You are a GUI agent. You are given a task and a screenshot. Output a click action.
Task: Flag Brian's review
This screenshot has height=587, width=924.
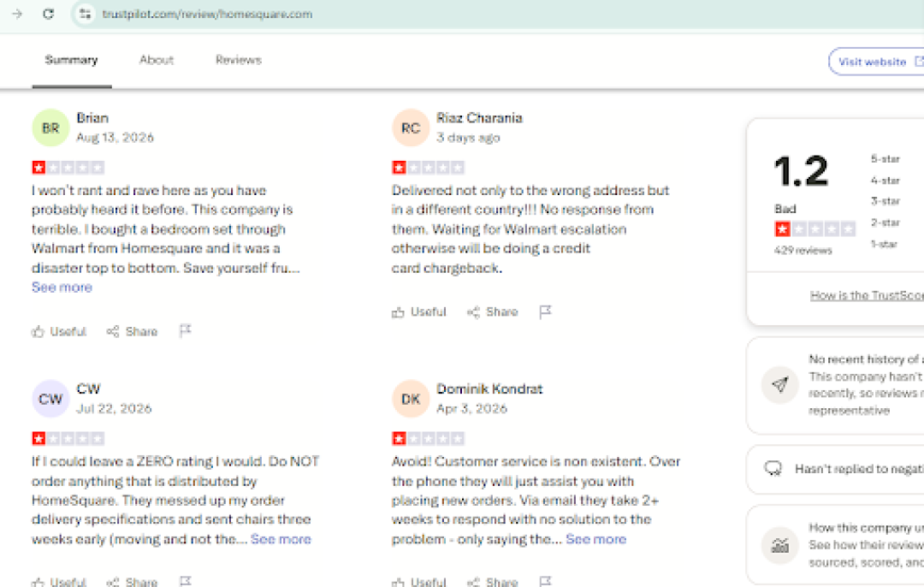click(185, 330)
